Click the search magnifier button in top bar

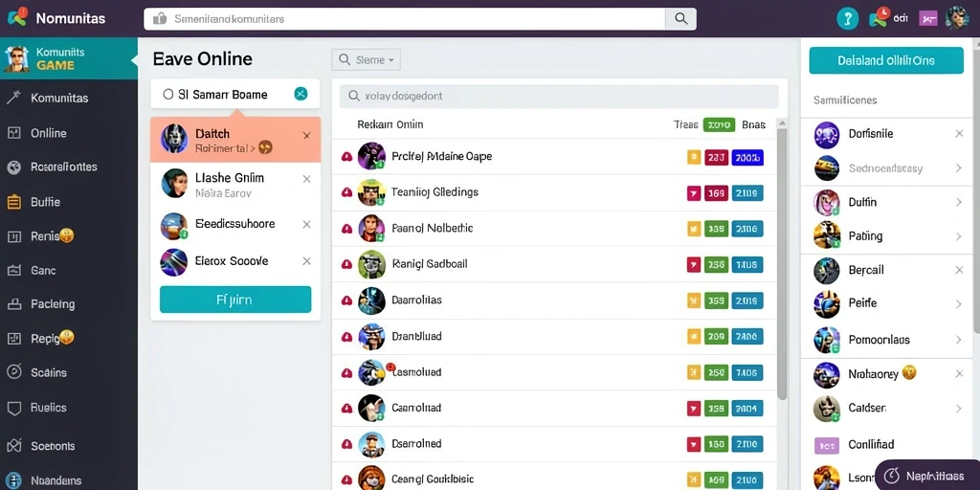(680, 19)
